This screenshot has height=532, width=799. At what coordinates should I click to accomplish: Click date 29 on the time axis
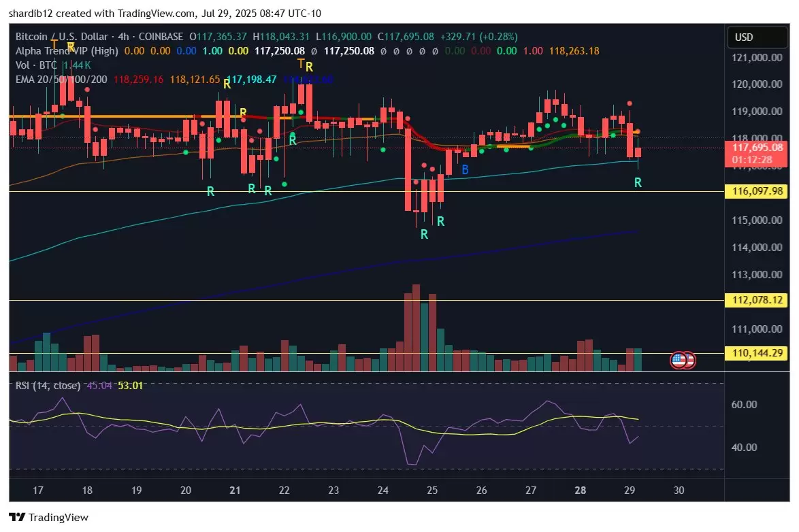click(x=630, y=491)
